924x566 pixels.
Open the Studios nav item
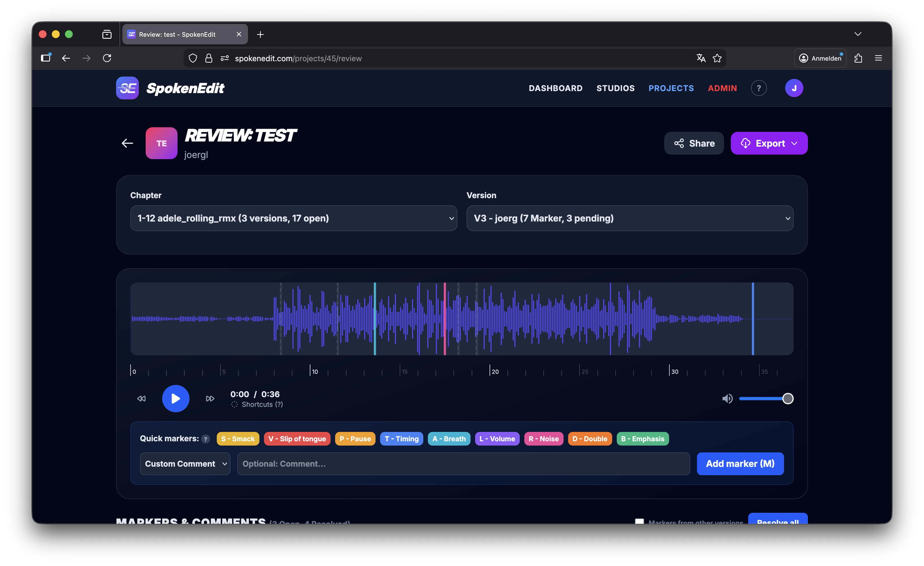615,88
